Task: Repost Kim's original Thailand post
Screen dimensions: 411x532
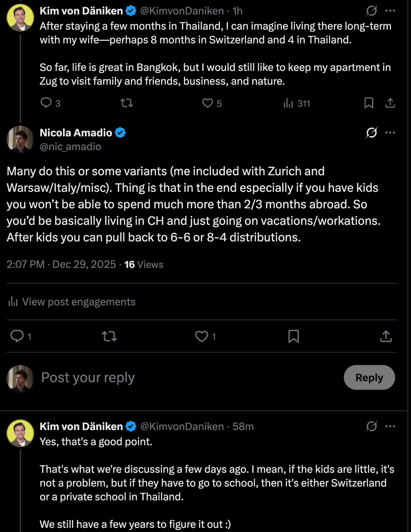Action: 127,103
